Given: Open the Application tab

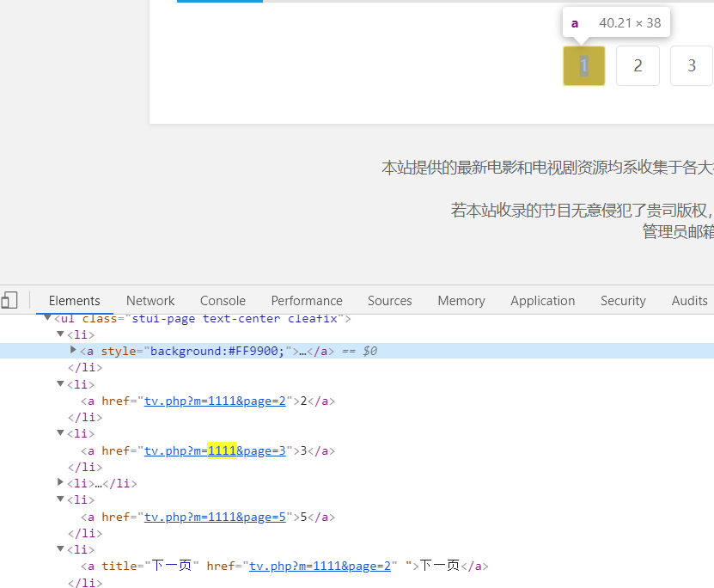Looking at the screenshot, I should [542, 301].
